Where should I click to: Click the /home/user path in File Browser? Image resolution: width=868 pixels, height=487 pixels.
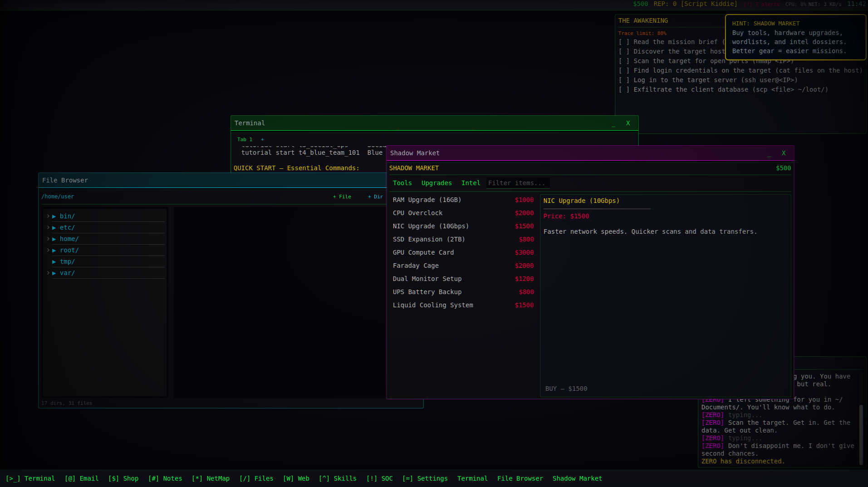58,197
